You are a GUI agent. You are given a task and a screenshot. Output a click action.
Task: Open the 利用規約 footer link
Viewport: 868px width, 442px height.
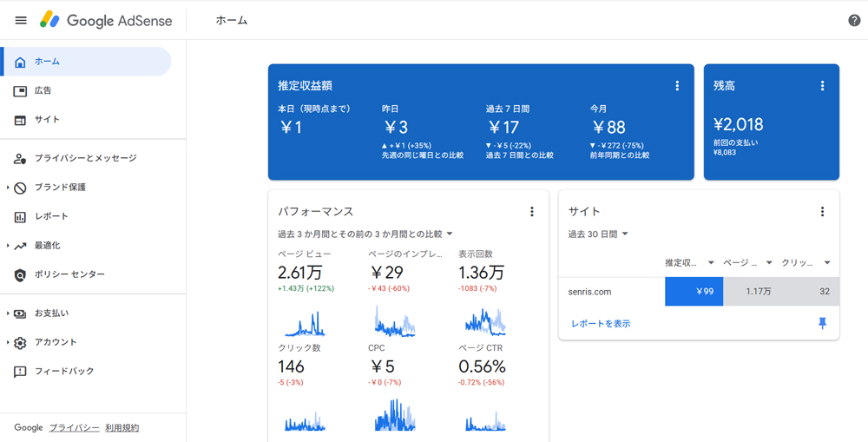(x=122, y=427)
